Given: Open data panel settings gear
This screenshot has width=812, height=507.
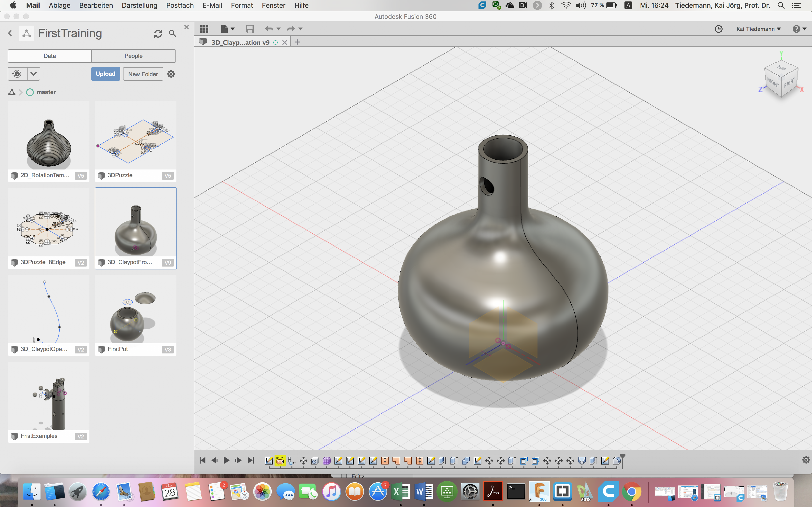Looking at the screenshot, I should 171,74.
